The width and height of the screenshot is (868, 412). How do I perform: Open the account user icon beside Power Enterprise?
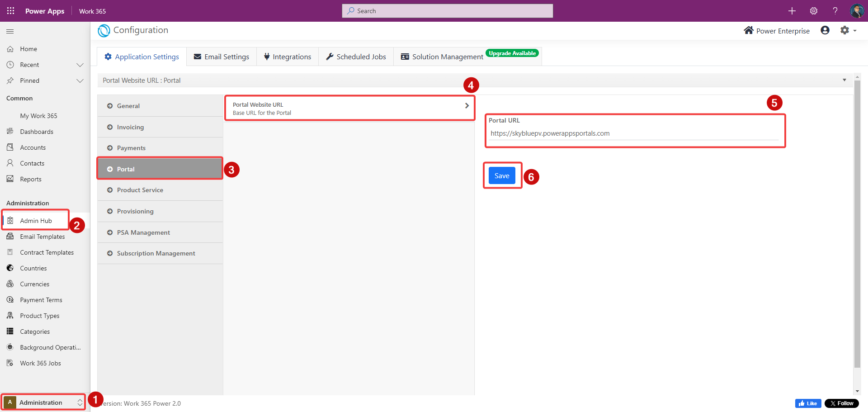[x=825, y=30]
